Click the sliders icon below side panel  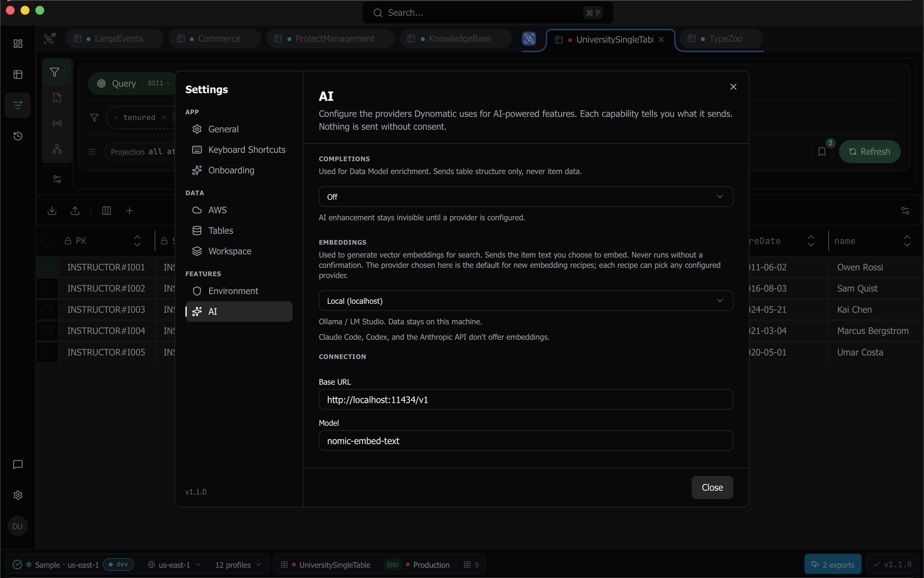tap(57, 179)
